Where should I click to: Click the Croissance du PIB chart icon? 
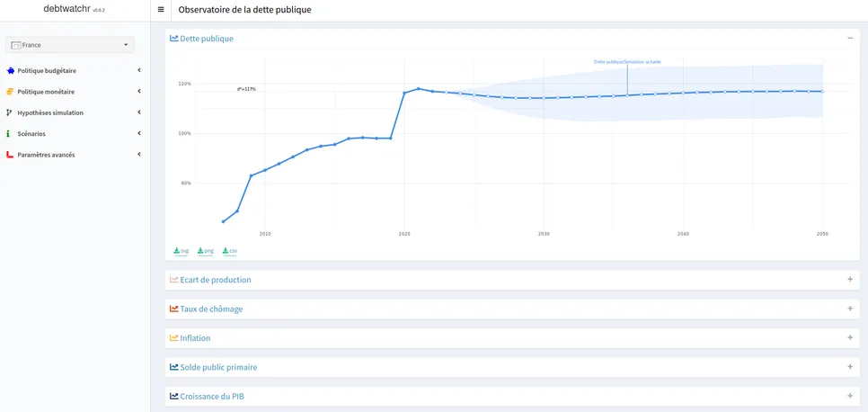[x=173, y=397]
